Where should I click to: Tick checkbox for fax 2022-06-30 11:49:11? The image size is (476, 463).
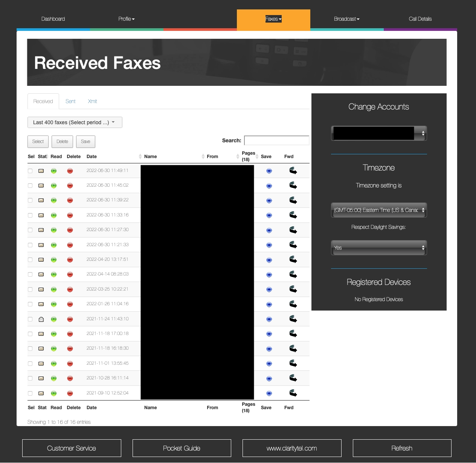point(30,171)
